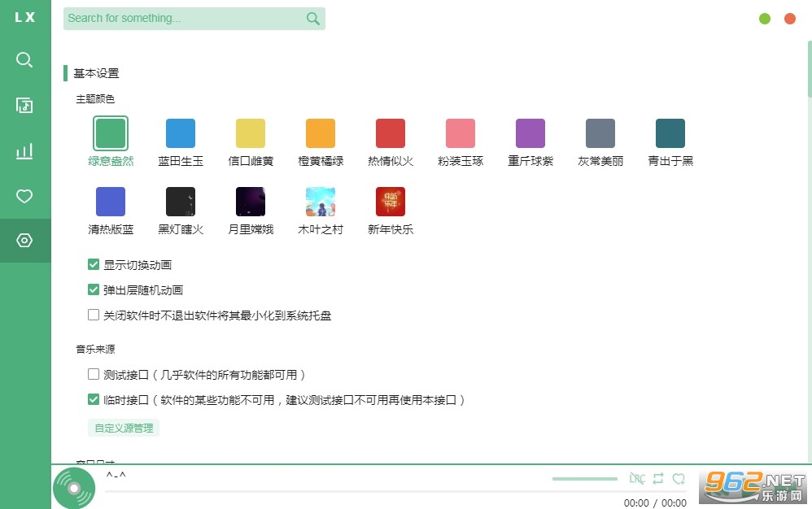Click the 自定义源管理 button
The image size is (812, 509).
coord(124,428)
